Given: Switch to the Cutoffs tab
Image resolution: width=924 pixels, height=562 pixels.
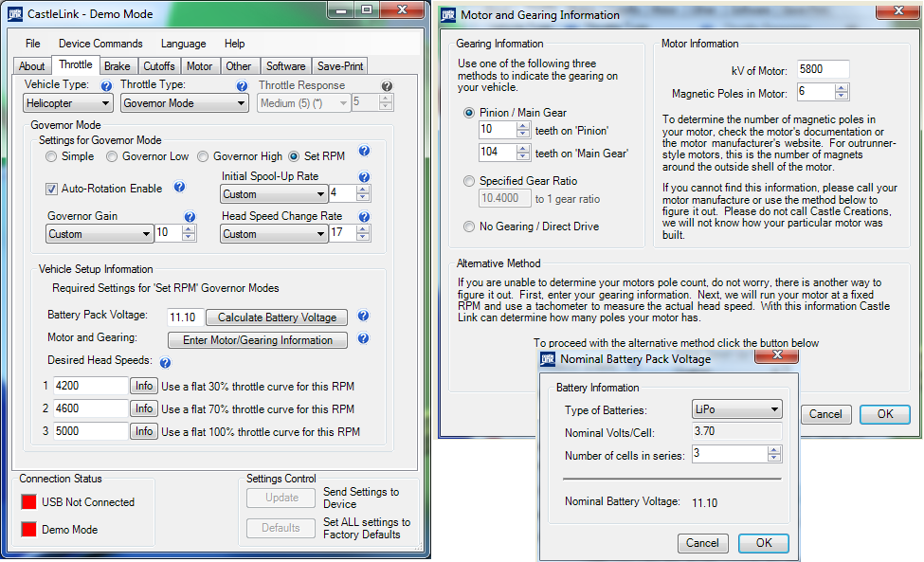Looking at the screenshot, I should [159, 66].
